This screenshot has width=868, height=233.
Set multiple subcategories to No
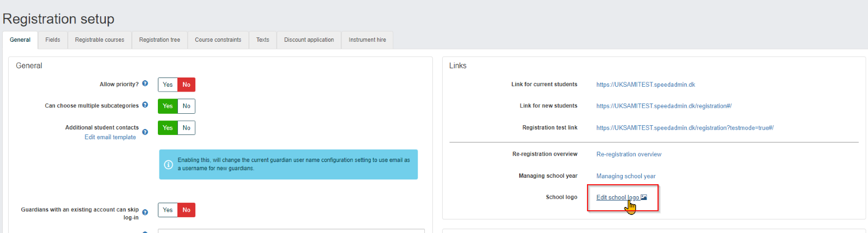coord(186,106)
